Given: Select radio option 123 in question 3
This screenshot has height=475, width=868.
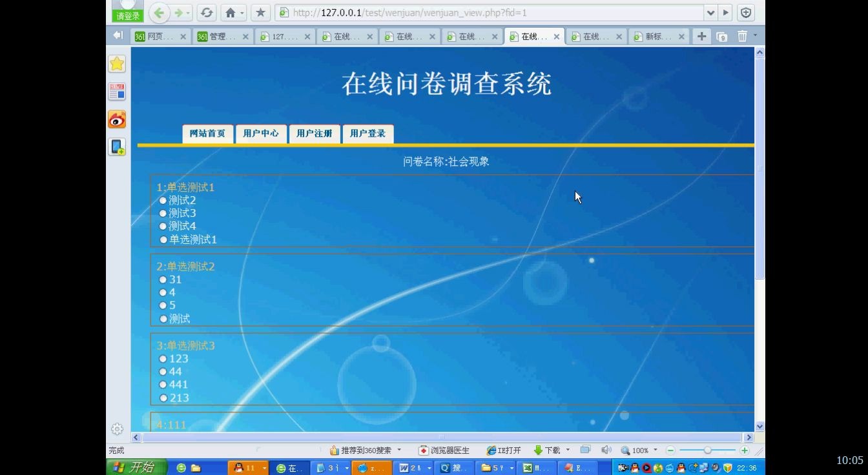Looking at the screenshot, I should pos(163,359).
